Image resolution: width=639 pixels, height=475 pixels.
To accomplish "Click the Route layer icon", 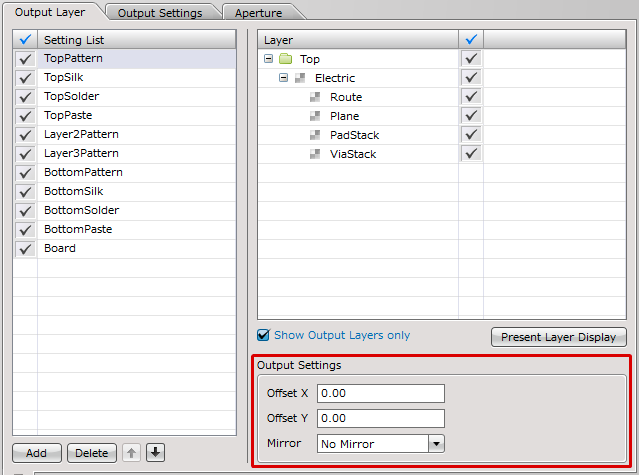I will click(x=315, y=97).
